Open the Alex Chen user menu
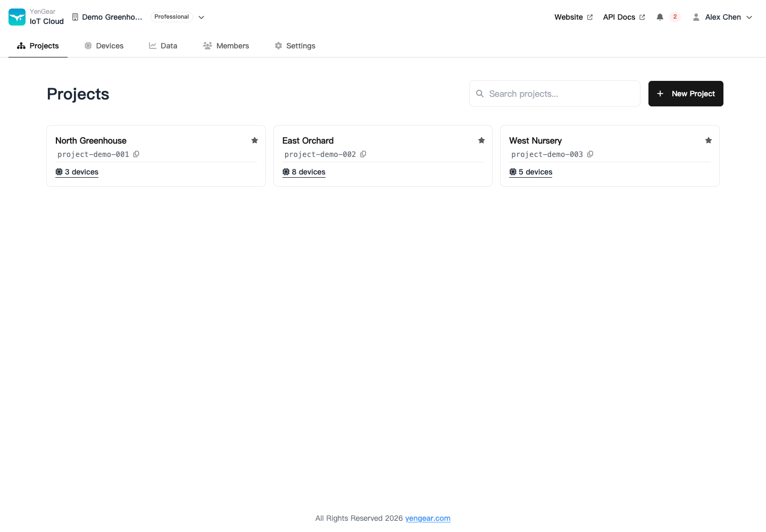The height and width of the screenshot is (532, 766). coord(722,17)
